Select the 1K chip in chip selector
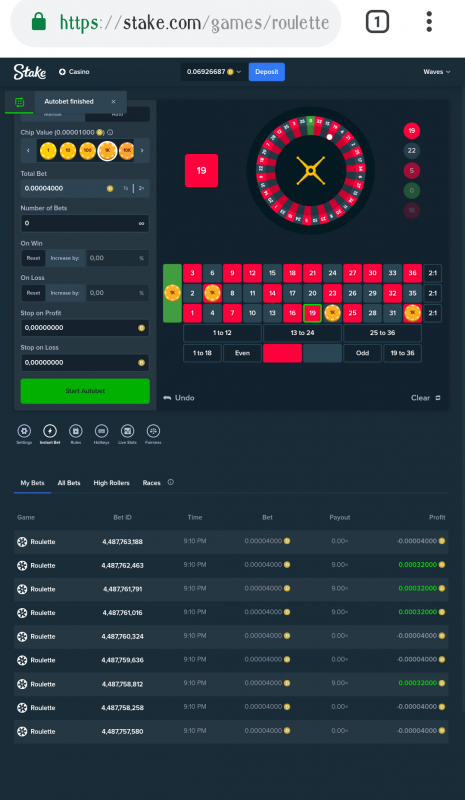Image resolution: width=465 pixels, height=800 pixels. [x=107, y=151]
